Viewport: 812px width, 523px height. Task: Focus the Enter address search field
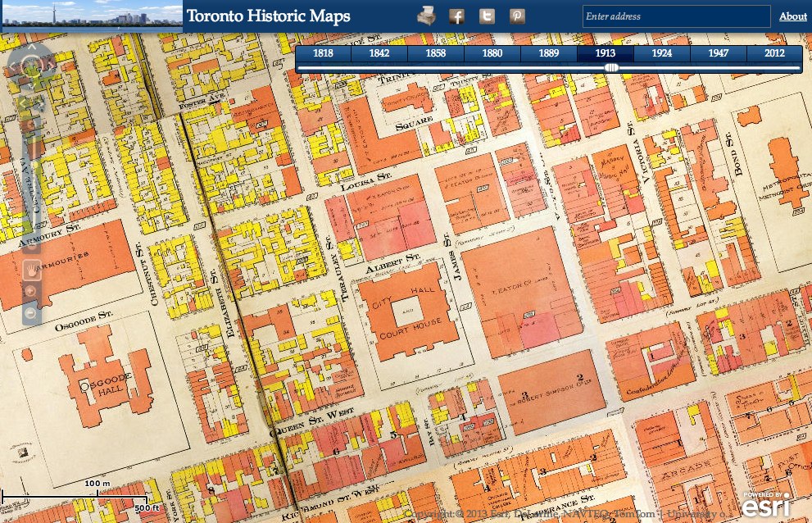pyautogui.click(x=676, y=16)
